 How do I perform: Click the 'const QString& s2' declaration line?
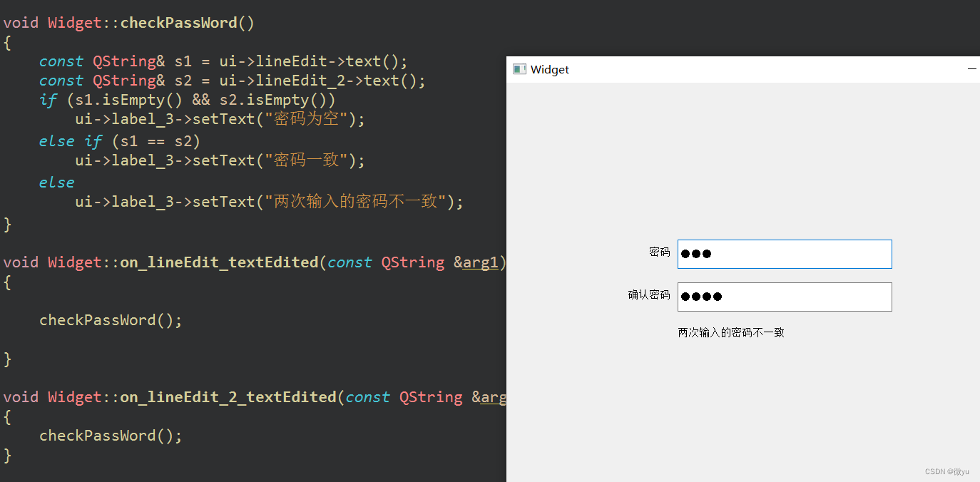pyautogui.click(x=233, y=81)
